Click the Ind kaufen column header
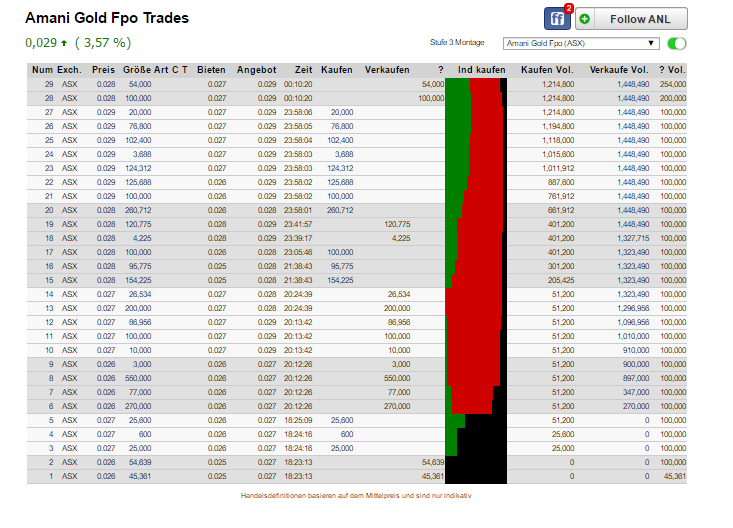This screenshot has width=733, height=528. pyautogui.click(x=481, y=70)
